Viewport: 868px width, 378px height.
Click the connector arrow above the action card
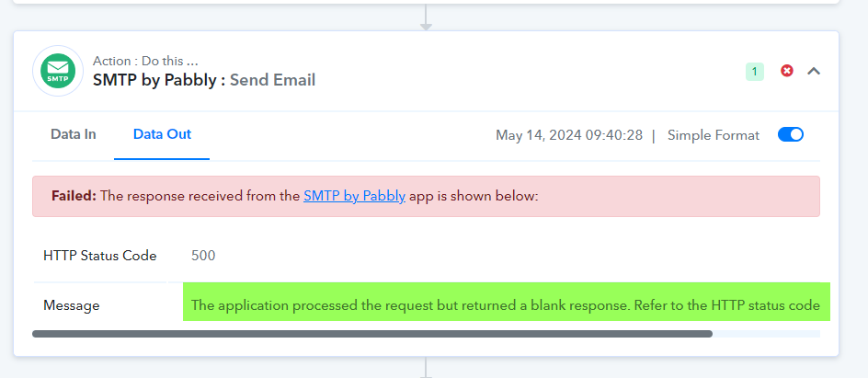click(426, 17)
